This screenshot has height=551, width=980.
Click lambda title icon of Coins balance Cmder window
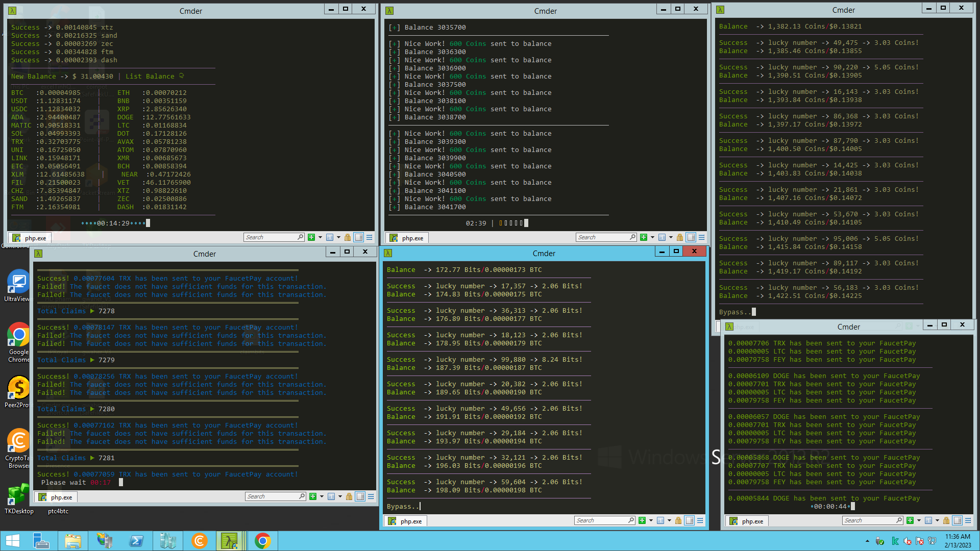(720, 10)
